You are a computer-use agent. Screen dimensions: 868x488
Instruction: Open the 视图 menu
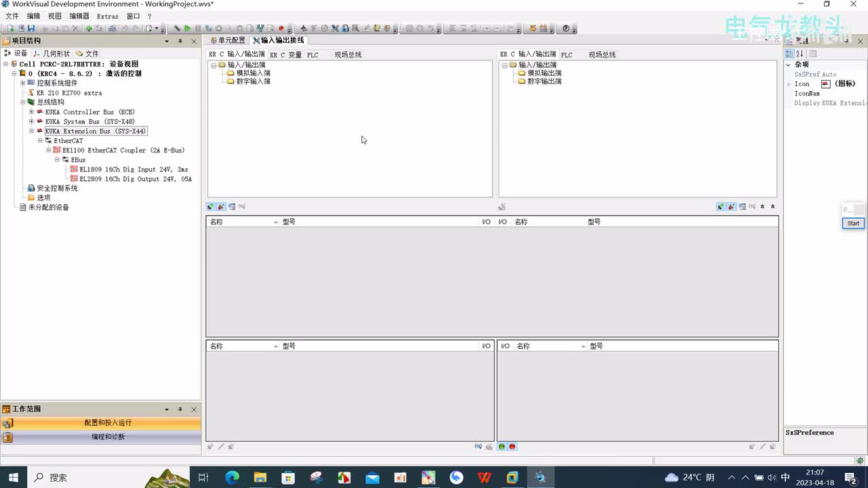click(x=55, y=16)
